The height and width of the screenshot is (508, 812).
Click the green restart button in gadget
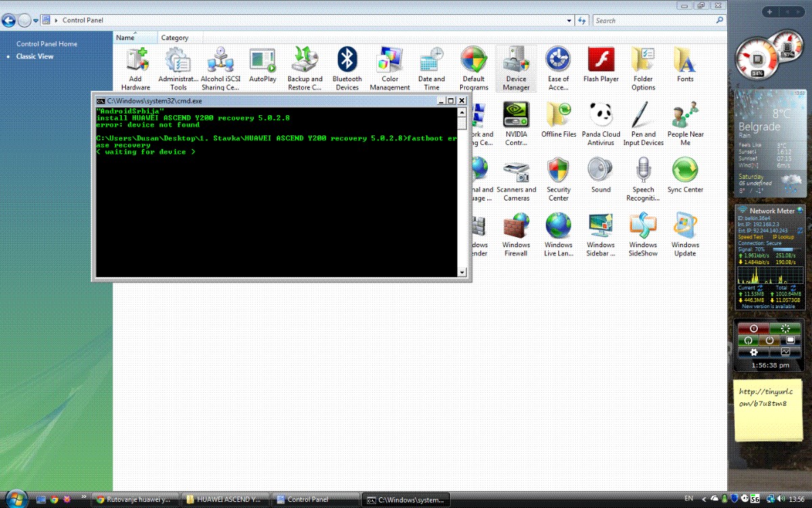785,329
